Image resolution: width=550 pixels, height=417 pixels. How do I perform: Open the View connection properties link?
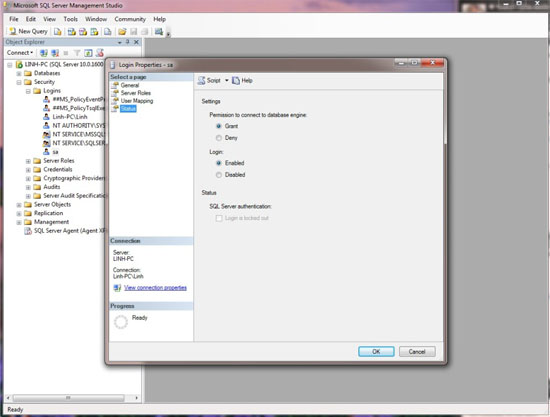155,288
